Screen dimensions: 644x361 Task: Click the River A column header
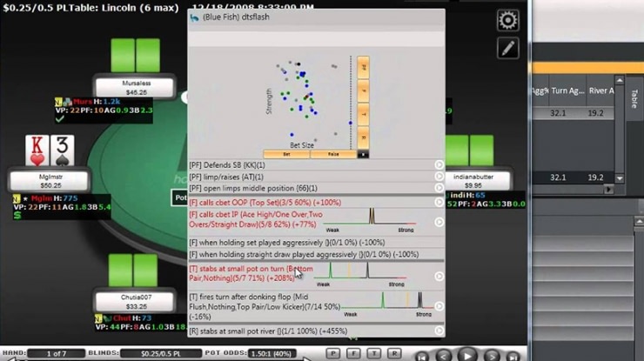[x=601, y=90]
